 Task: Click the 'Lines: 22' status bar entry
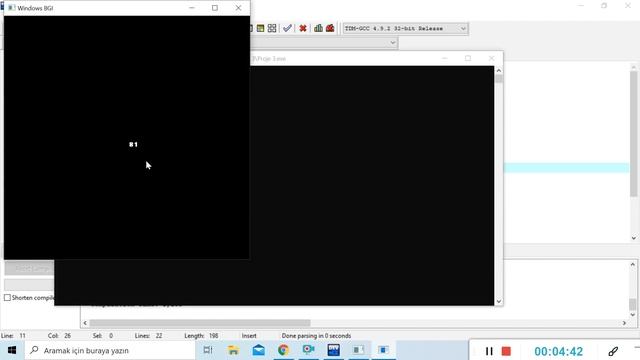(149, 336)
